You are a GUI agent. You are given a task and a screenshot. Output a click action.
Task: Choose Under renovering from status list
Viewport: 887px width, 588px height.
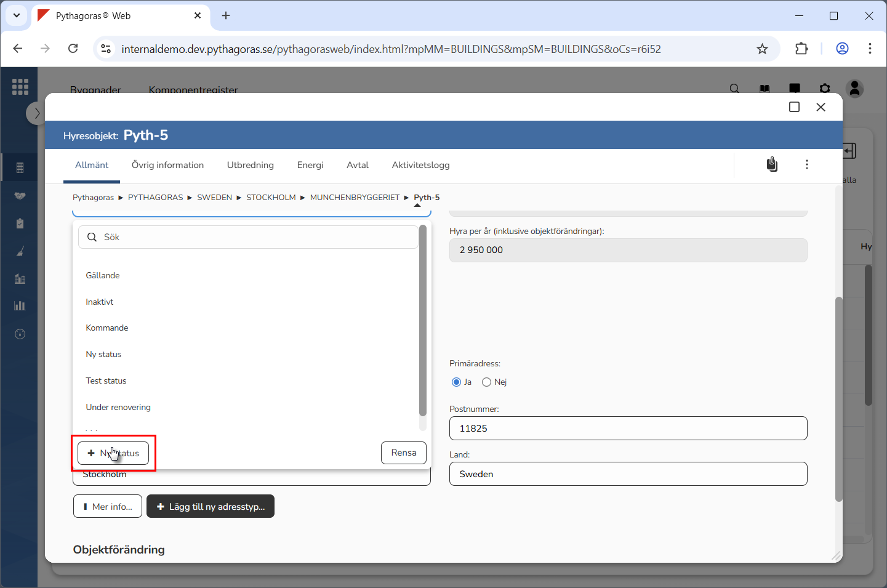(x=118, y=408)
